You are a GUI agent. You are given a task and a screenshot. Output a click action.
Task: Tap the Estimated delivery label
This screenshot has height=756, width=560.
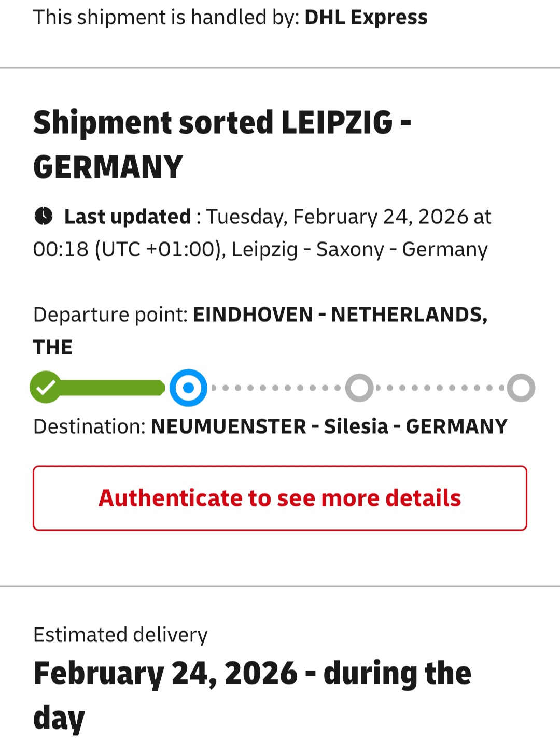[x=120, y=635]
